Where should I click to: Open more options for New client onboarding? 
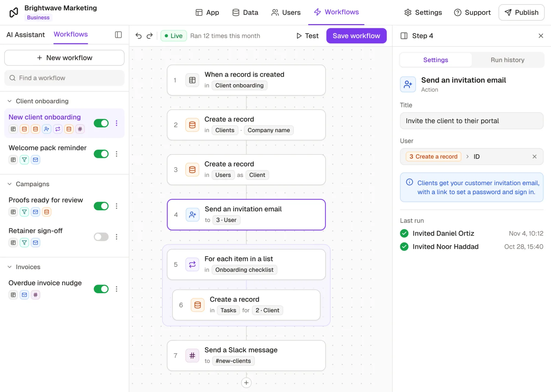click(x=116, y=123)
